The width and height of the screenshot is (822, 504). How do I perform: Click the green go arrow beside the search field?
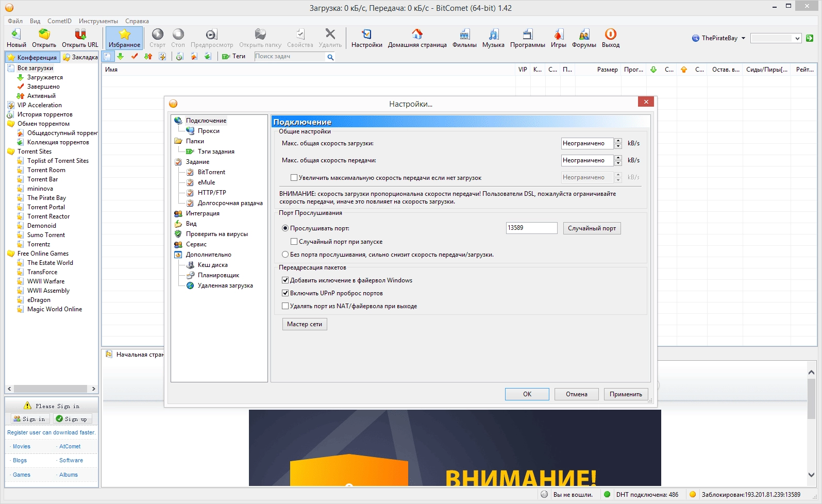pyautogui.click(x=810, y=38)
